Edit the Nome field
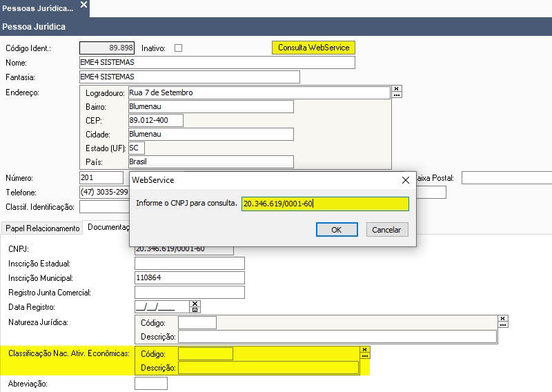This screenshot has width=552, height=392. [x=217, y=62]
